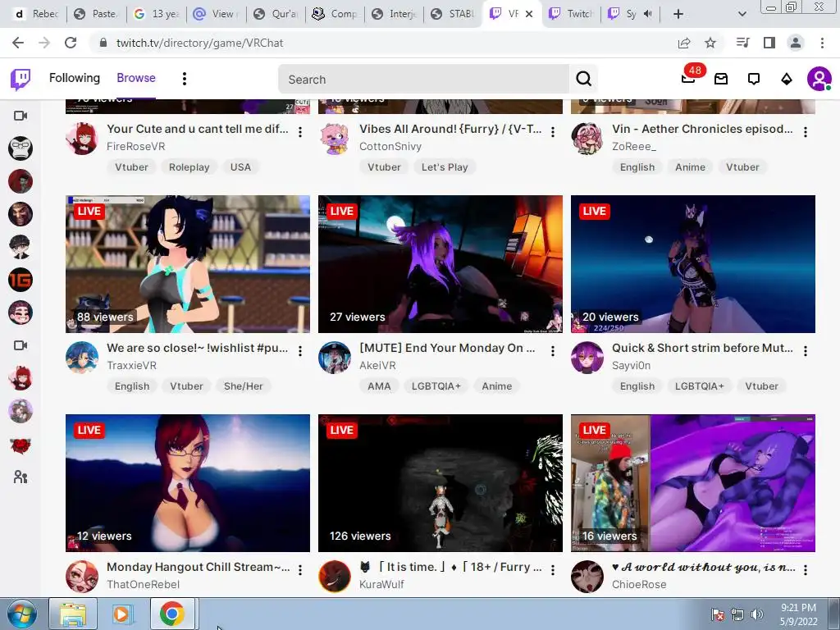Viewport: 840px width, 630px height.
Task: Click the top followed channels camera icon
Action: [21, 116]
